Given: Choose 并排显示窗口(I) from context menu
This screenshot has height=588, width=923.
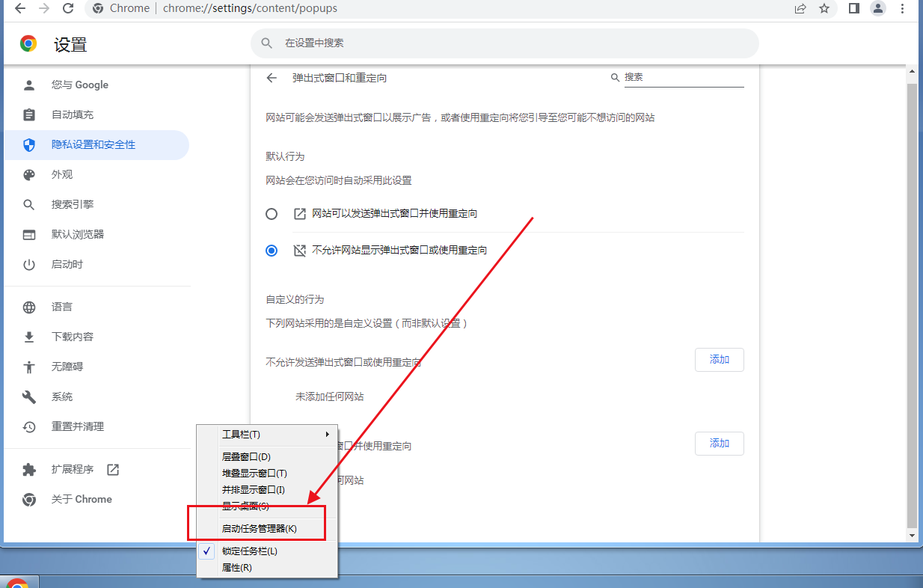Looking at the screenshot, I should [267, 489].
